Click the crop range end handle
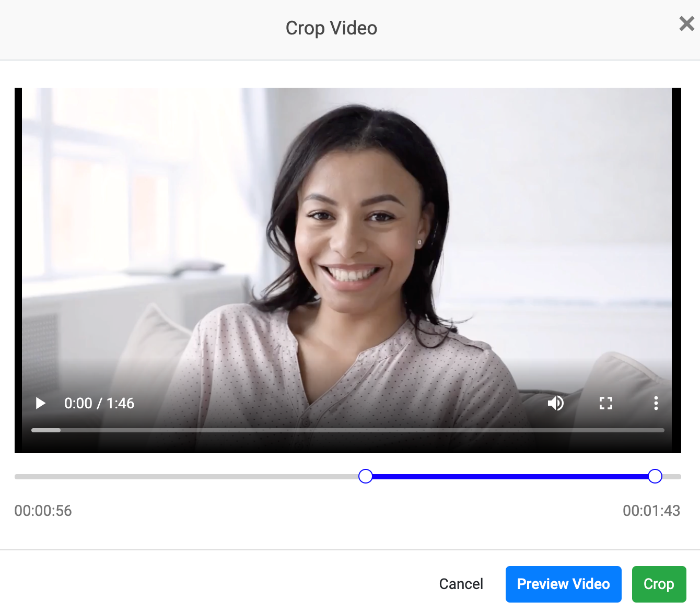The image size is (700, 613). click(x=655, y=476)
